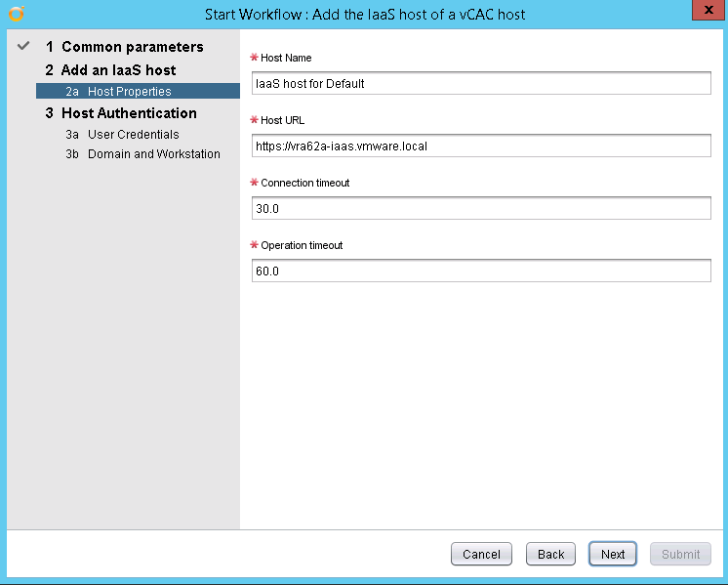Open 3b Domain and Workstation substep
Screen dimensions: 728x585
[x=153, y=154]
